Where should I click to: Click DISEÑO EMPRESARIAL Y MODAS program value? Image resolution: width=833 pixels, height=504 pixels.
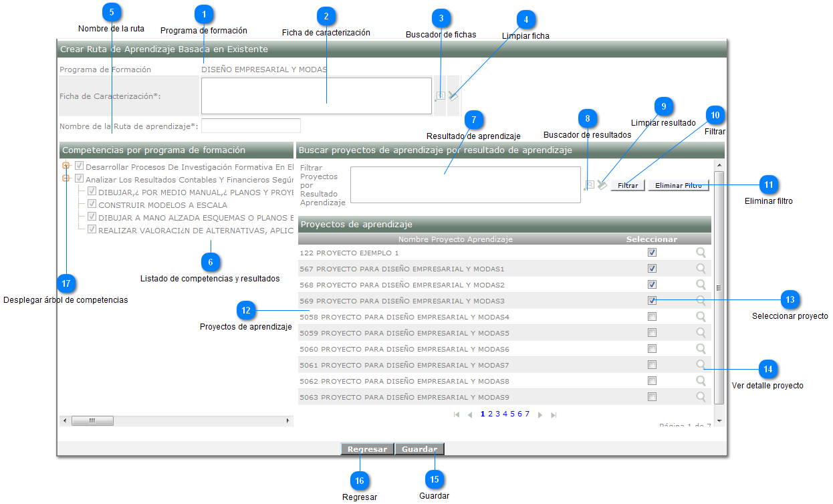pyautogui.click(x=264, y=70)
